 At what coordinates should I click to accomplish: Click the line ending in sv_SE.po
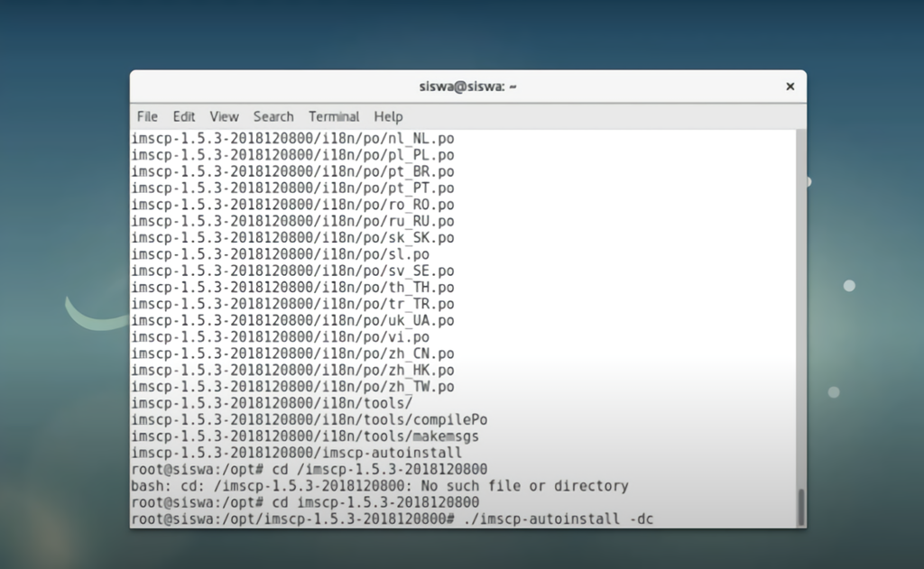coord(293,271)
